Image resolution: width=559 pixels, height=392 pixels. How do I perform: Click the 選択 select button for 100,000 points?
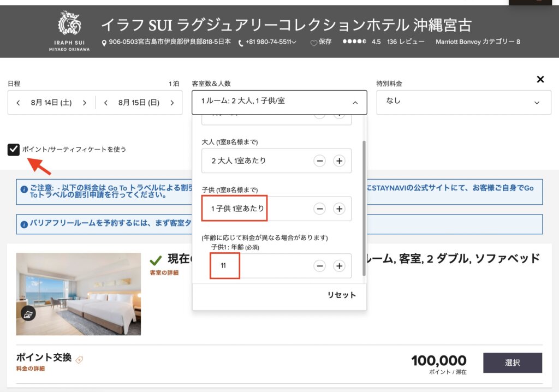[513, 363]
